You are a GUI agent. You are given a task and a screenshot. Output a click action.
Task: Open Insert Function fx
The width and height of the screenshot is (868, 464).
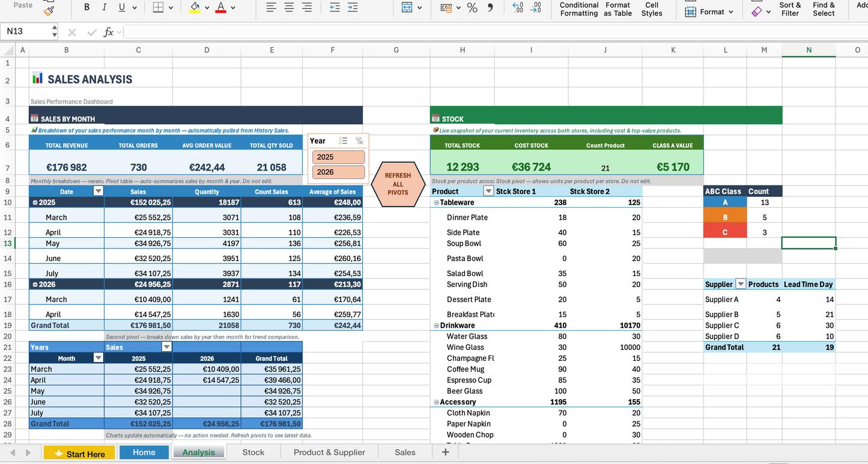[x=109, y=32]
